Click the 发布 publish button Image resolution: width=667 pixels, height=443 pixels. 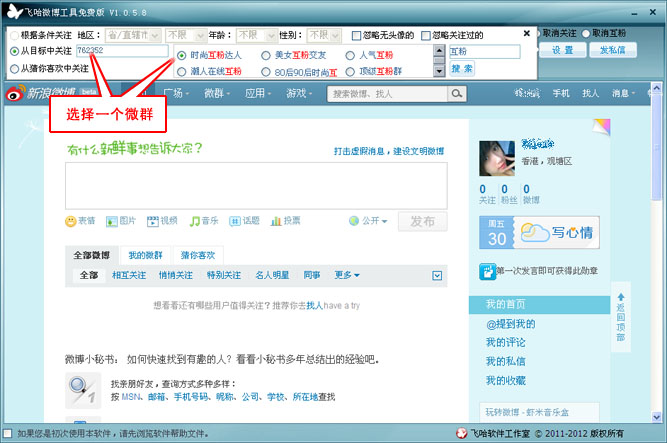[x=422, y=221]
